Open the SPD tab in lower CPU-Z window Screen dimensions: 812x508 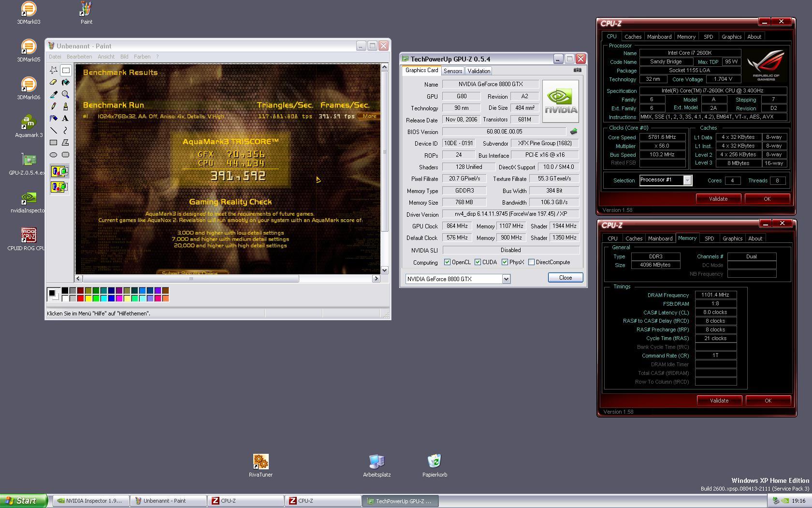(x=709, y=239)
